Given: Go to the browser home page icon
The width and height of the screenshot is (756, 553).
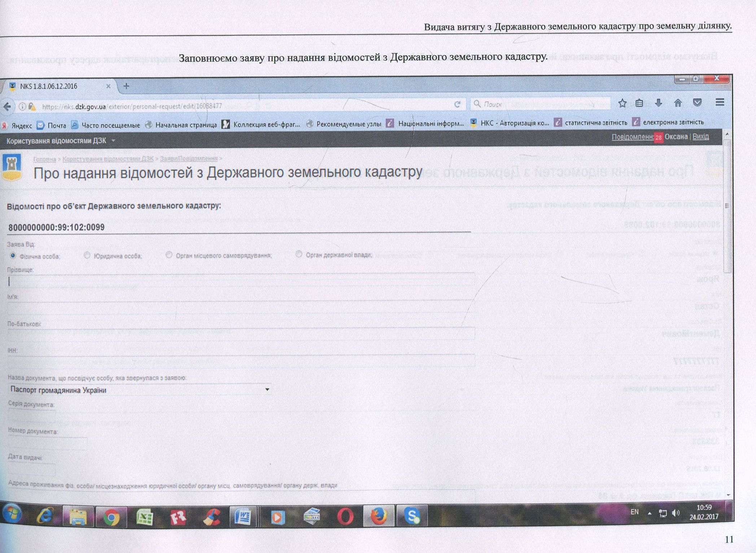Looking at the screenshot, I should pyautogui.click(x=678, y=103).
